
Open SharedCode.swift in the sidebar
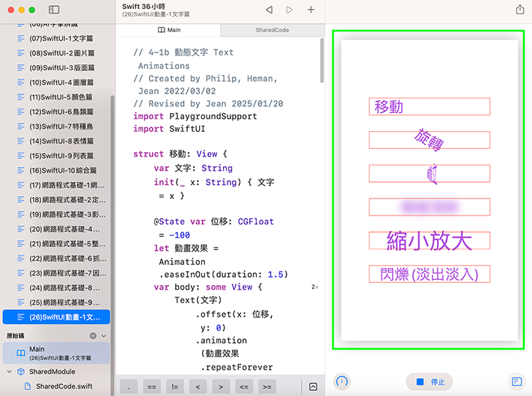[x=64, y=386]
